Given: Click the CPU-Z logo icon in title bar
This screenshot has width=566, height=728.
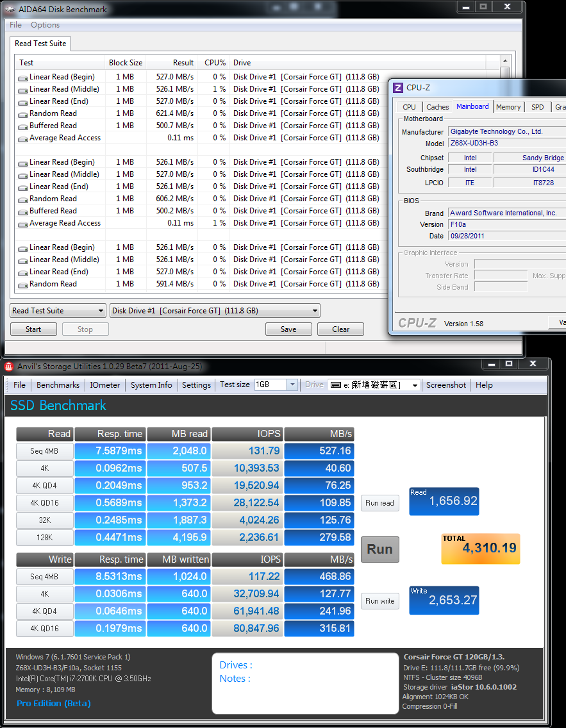Looking at the screenshot, I should coord(398,87).
